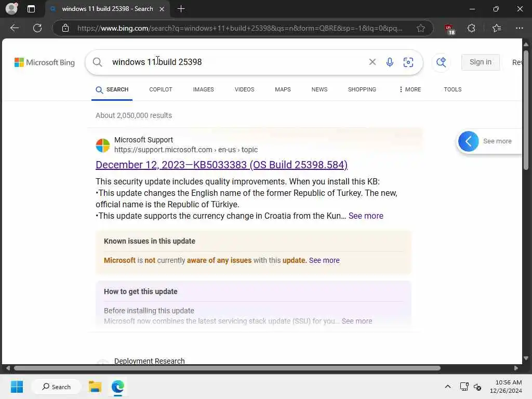The width and height of the screenshot is (532, 399).
Task: Click the Edge icon in taskbar
Action: click(118, 387)
